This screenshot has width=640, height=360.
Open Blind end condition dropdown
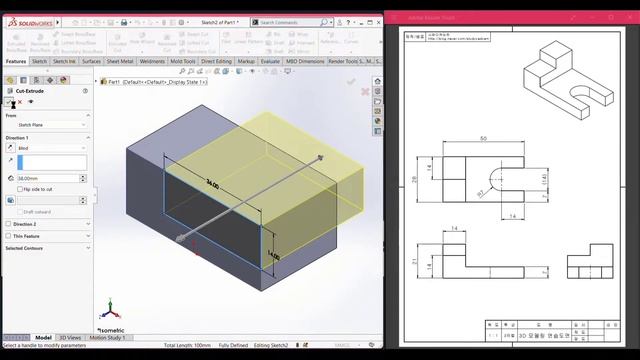[52, 148]
